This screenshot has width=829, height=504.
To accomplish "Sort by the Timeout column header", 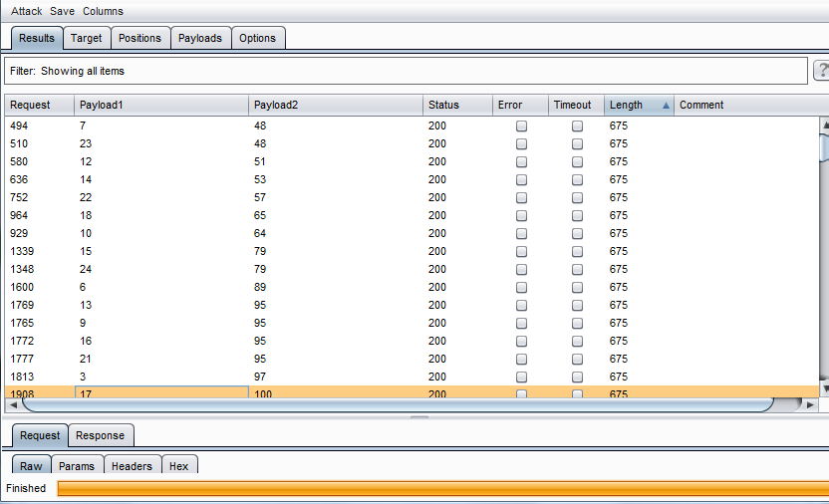I will point(576,106).
